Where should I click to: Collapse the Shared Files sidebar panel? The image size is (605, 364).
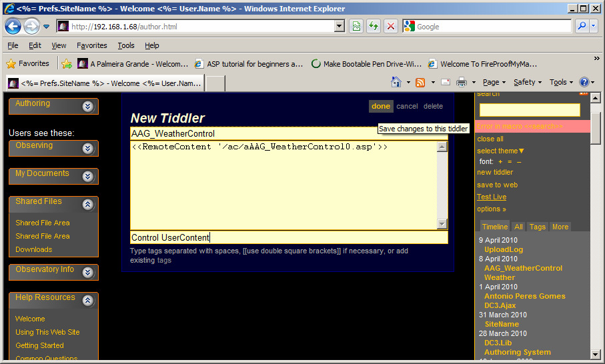tap(88, 205)
